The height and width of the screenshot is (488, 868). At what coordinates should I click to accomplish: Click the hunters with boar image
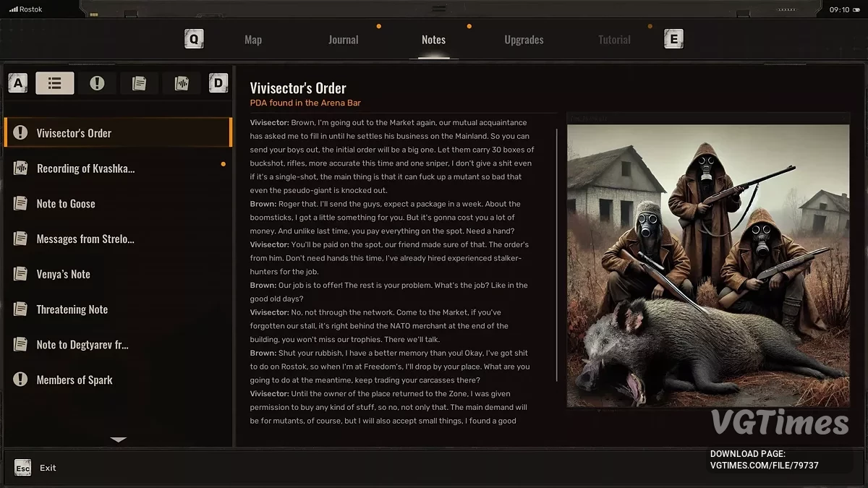(x=707, y=265)
